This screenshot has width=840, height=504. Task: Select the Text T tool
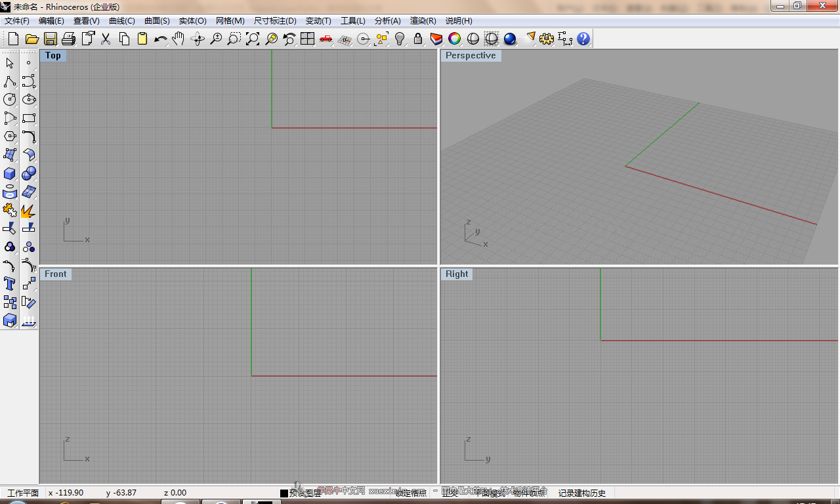(x=10, y=284)
